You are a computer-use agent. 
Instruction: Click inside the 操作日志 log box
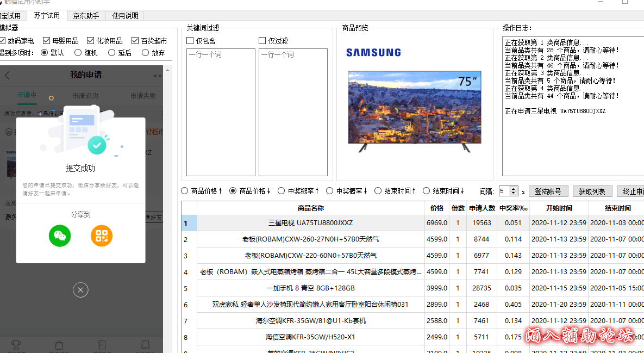tap(573, 106)
